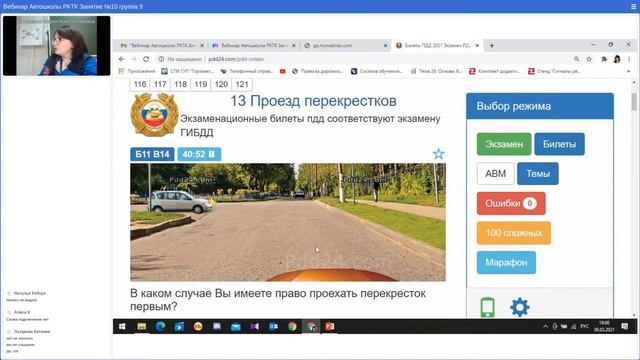The image size is (640, 360).
Task: Open the YouTube bookmark icon
Action: click(282, 71)
